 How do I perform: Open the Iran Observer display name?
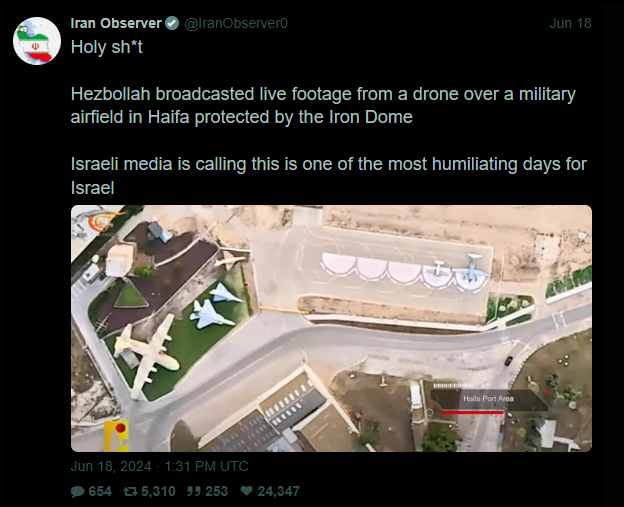[x=116, y=23]
